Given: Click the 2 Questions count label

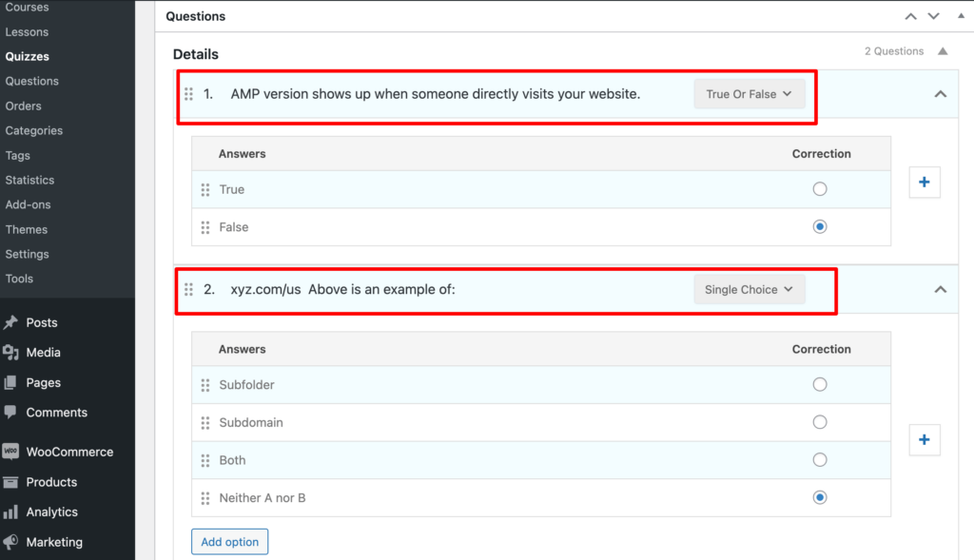Looking at the screenshot, I should point(894,51).
